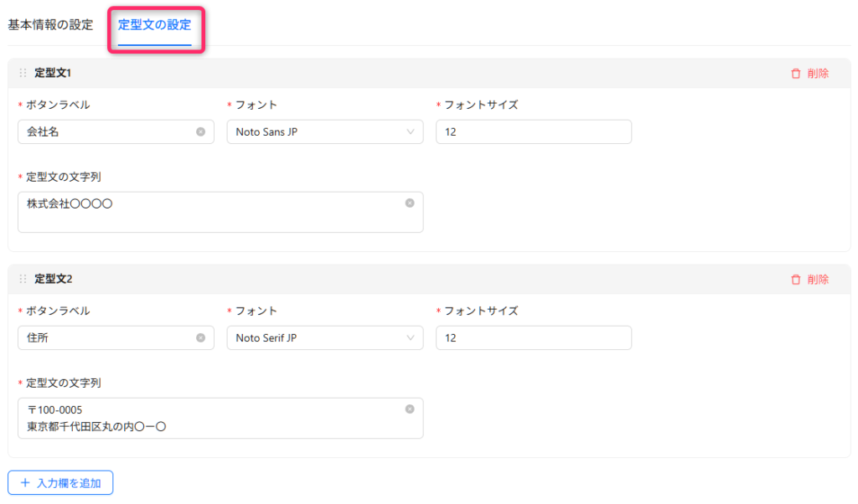The height and width of the screenshot is (504, 858).
Task: Switch to the 基本情報の設定 tab
Action: (50, 24)
